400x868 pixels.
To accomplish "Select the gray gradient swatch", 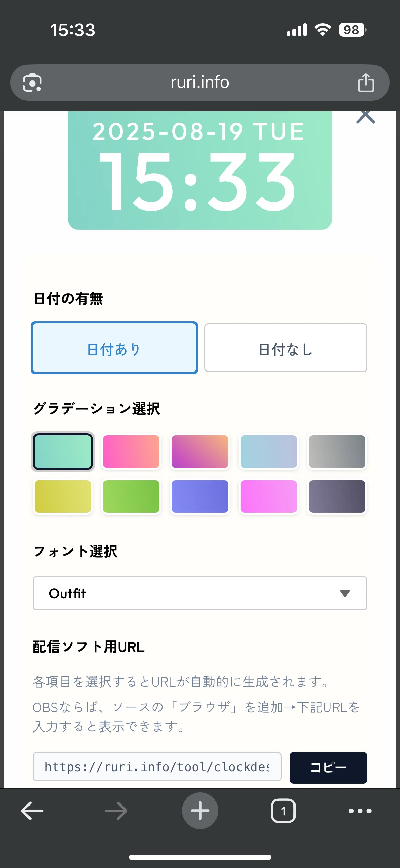I will point(337,452).
